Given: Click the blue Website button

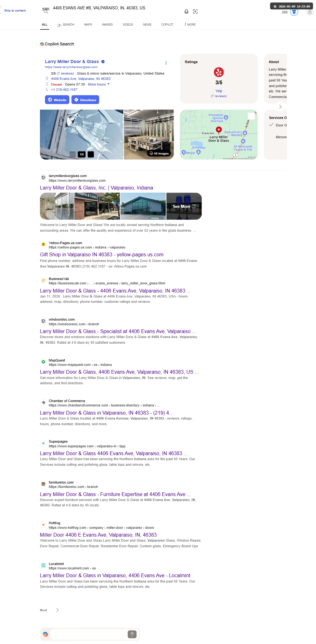Looking at the screenshot, I should pos(57,100).
